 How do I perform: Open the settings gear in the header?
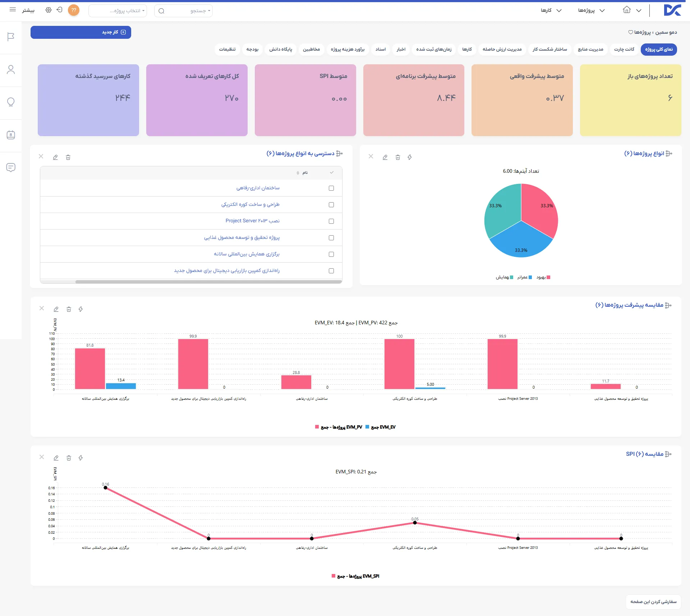click(49, 10)
